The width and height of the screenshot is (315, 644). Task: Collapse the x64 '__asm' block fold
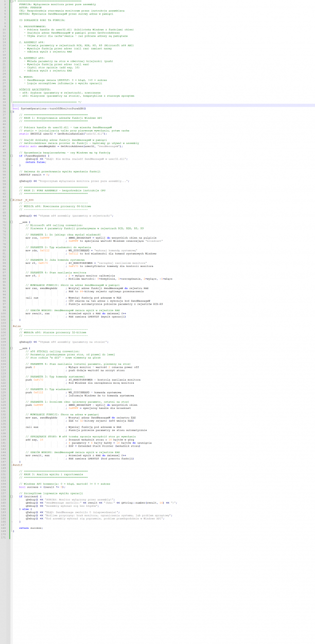pos(11,222)
